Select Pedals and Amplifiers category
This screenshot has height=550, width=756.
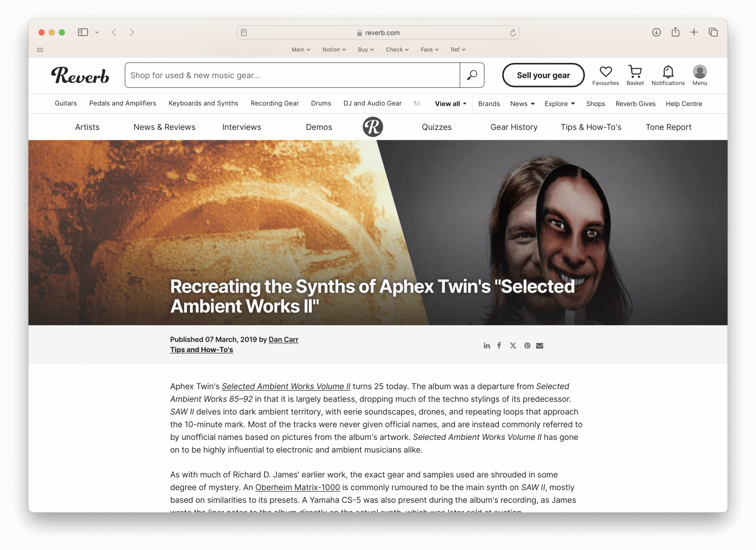[x=122, y=103]
